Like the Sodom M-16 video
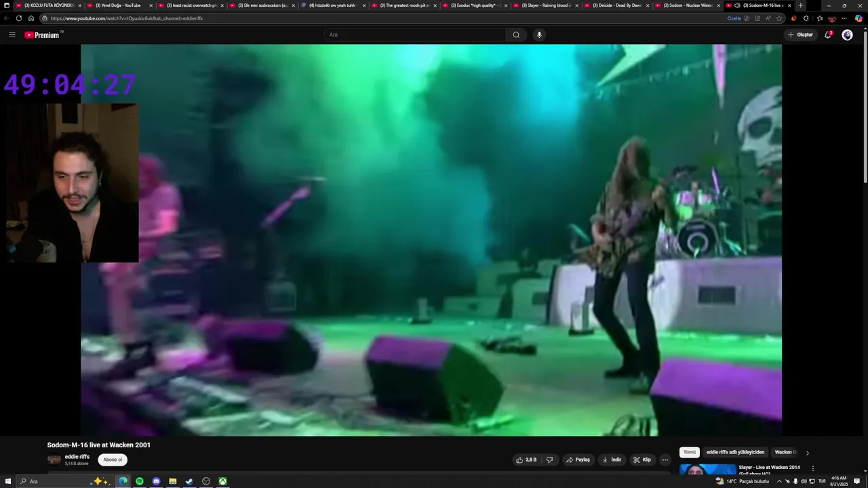Image resolution: width=868 pixels, height=488 pixels. tap(526, 460)
